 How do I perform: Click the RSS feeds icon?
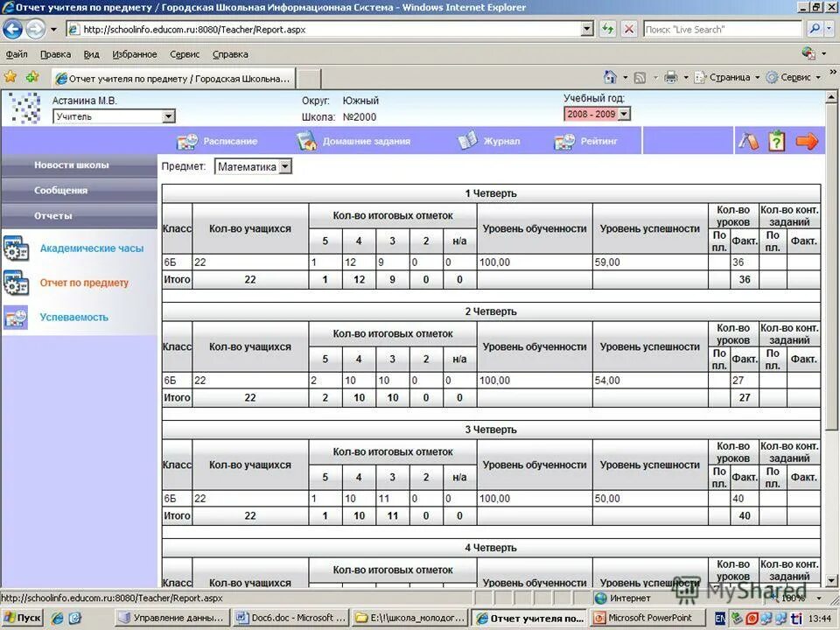pyautogui.click(x=640, y=78)
